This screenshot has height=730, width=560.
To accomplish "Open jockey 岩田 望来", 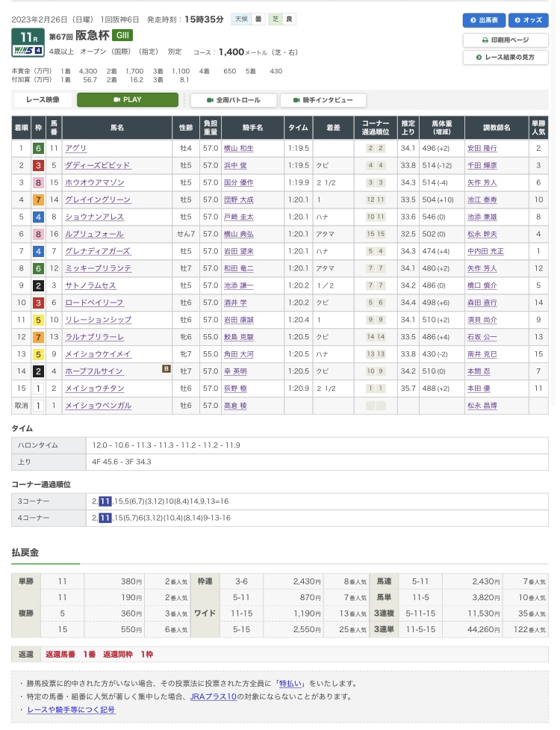I will [239, 251].
